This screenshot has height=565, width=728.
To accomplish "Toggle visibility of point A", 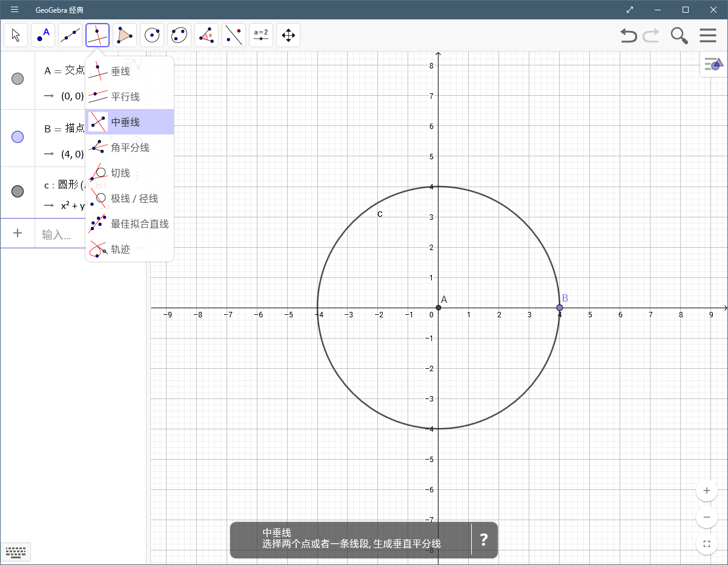I will point(18,79).
